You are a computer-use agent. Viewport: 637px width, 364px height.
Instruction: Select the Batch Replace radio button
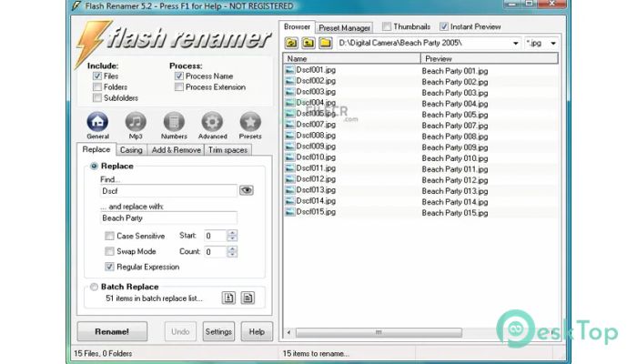(94, 287)
